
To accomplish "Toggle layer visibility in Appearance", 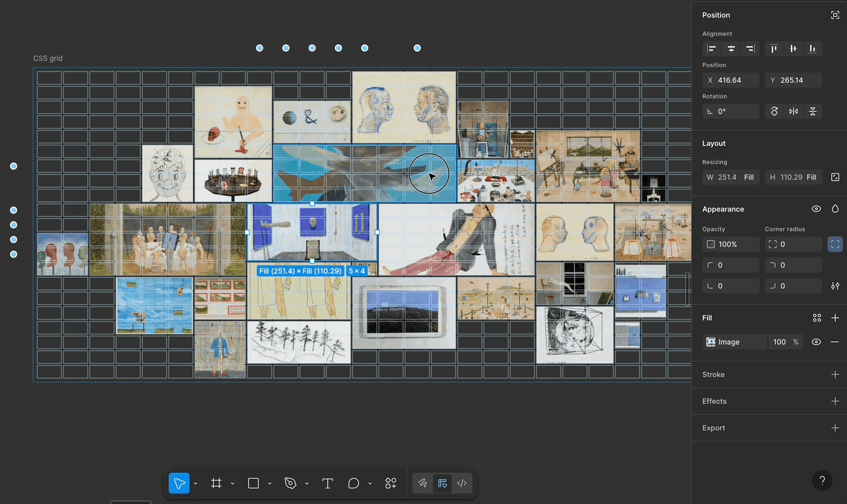I will [x=816, y=209].
